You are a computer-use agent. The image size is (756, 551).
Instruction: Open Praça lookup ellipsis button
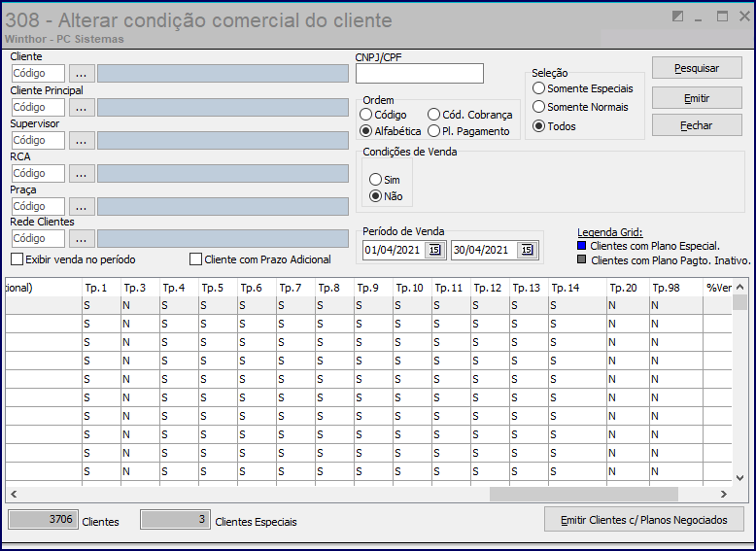82,206
